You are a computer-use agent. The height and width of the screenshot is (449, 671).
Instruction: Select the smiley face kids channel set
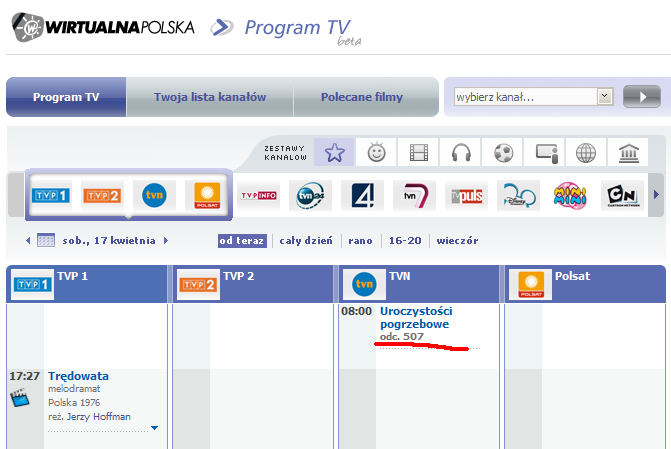click(x=376, y=152)
